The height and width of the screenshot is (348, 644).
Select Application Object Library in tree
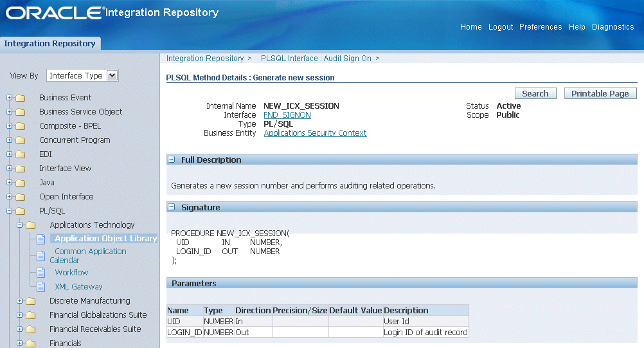point(106,238)
